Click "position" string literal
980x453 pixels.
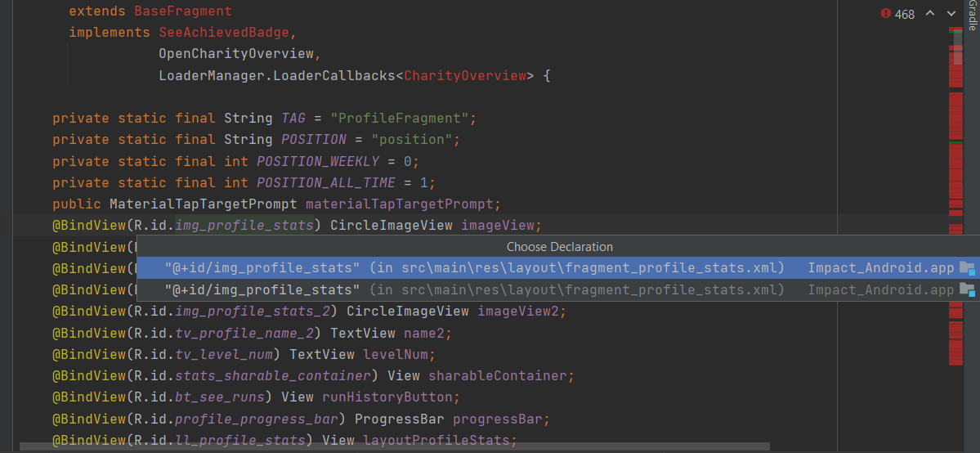[411, 140]
